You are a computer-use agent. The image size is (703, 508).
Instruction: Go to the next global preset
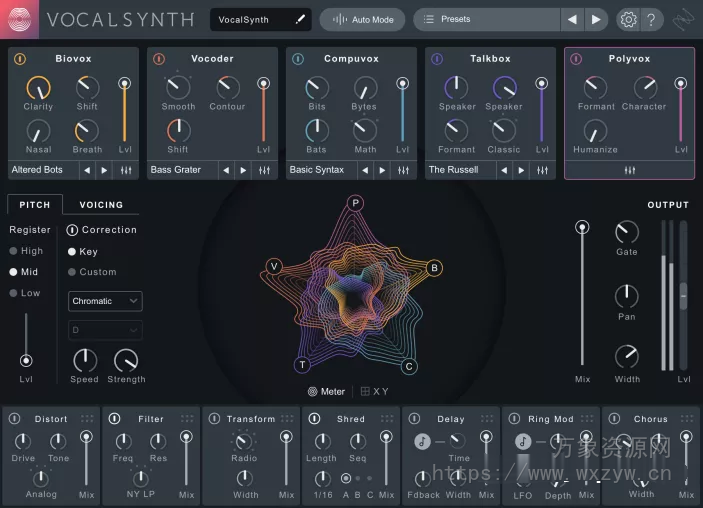[x=596, y=19]
